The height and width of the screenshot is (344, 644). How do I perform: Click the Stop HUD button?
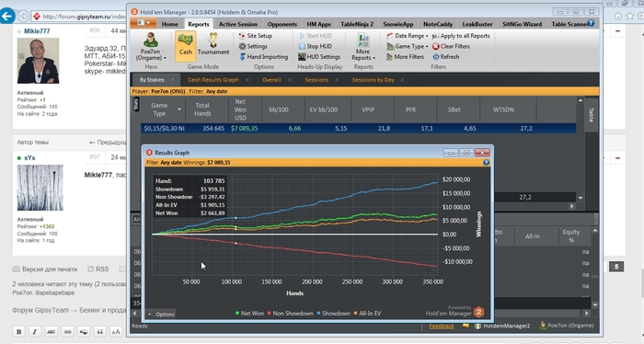coord(315,46)
